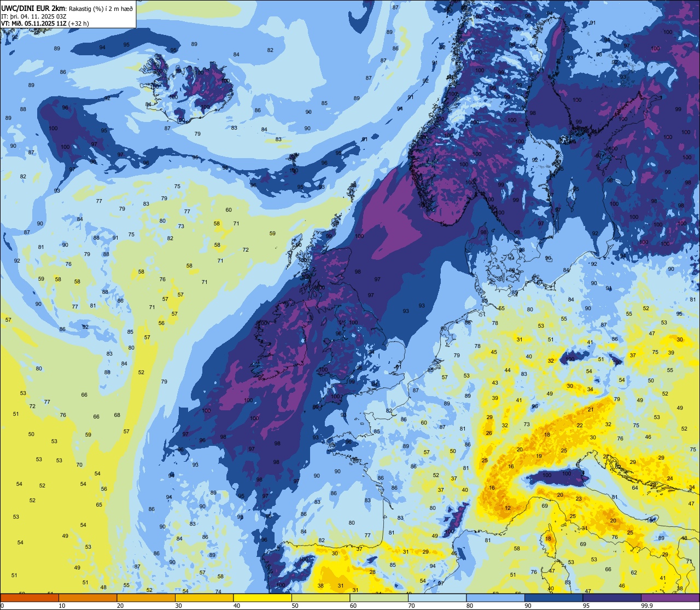Viewport: 700px width, 610px height.
Task: Pick the 60–70% pale green legend swatch
Action: coord(379,597)
